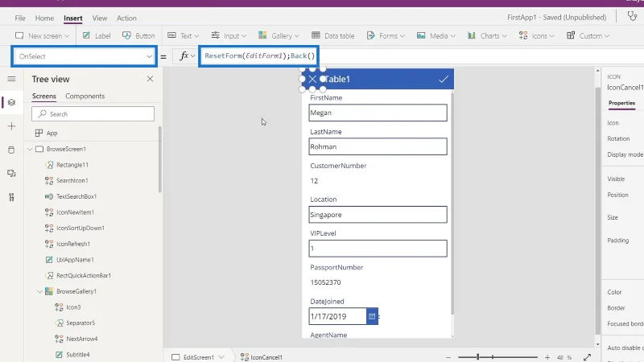This screenshot has width=644, height=362.
Task: Open the Tree view layers icon
Action: click(x=11, y=103)
